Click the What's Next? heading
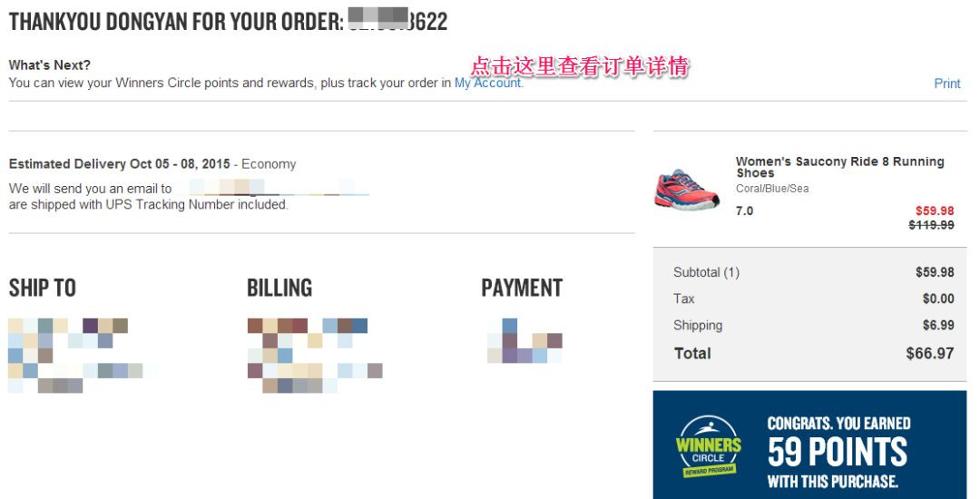 [x=49, y=65]
